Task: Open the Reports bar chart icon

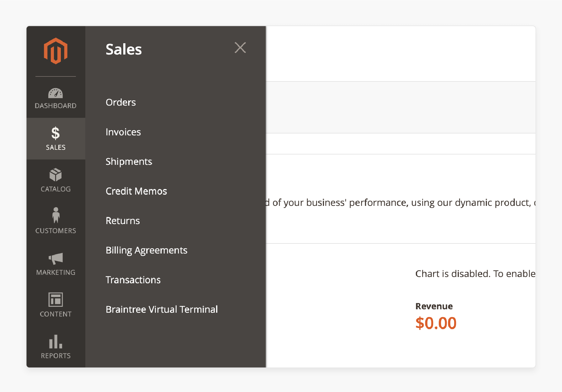Action: (x=56, y=342)
